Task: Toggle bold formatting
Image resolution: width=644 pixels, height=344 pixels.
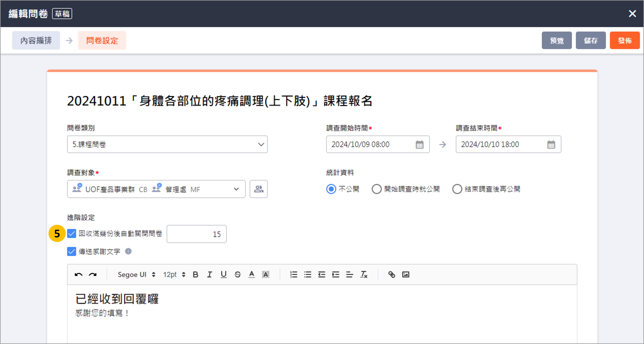Action: [195, 275]
